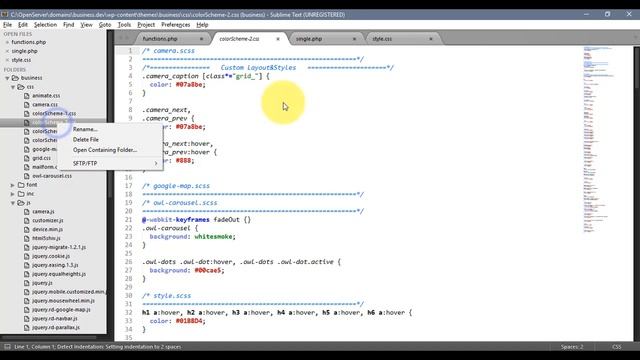
Task: Expand the inc folder
Action: pyautogui.click(x=13, y=194)
